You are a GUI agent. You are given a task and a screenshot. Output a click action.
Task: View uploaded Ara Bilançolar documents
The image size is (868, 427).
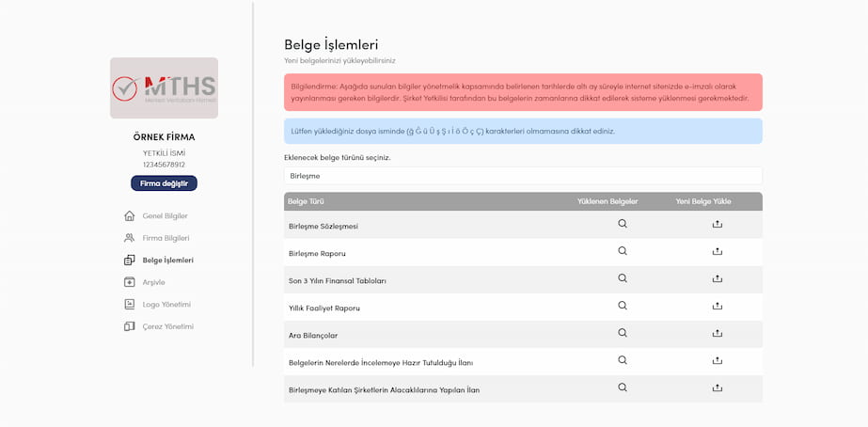pos(623,333)
